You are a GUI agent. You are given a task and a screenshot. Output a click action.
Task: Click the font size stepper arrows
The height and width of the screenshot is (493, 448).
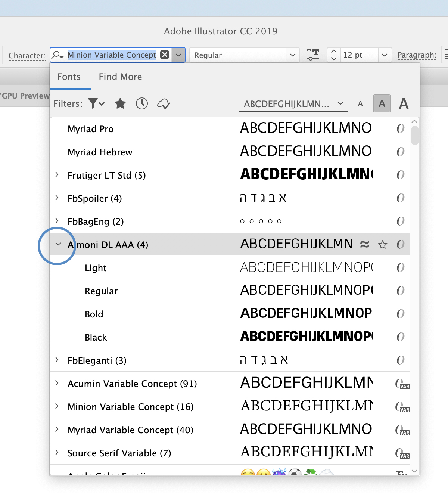tap(334, 55)
